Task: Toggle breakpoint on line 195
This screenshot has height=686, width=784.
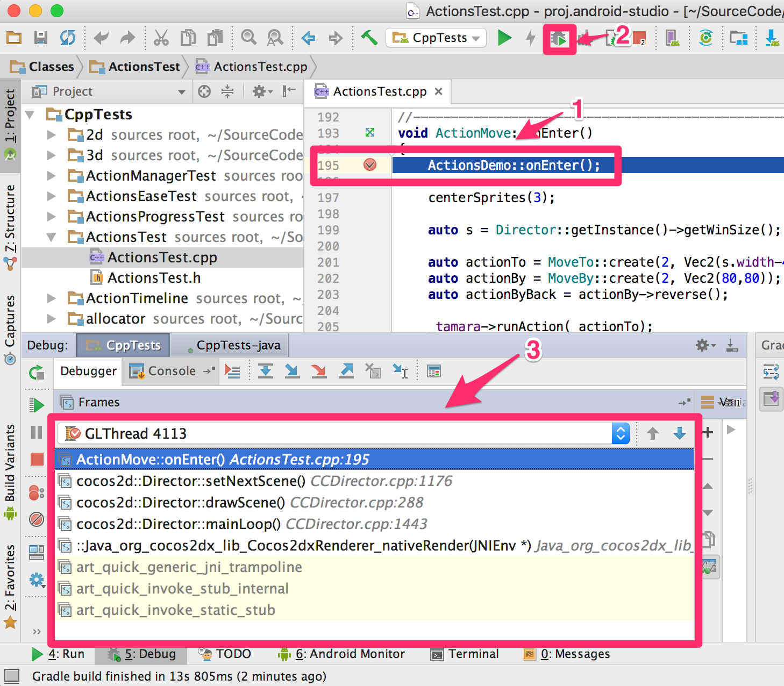Action: coord(370,165)
